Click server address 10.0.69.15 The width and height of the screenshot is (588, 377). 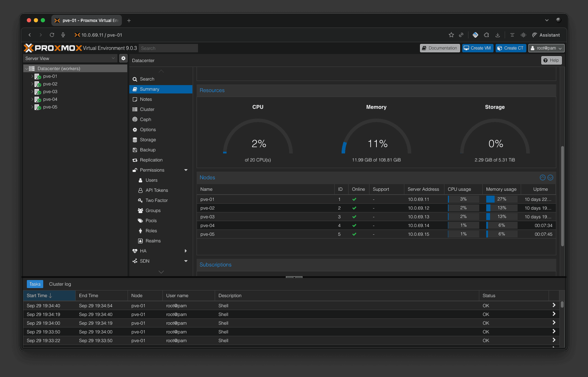tap(418, 234)
